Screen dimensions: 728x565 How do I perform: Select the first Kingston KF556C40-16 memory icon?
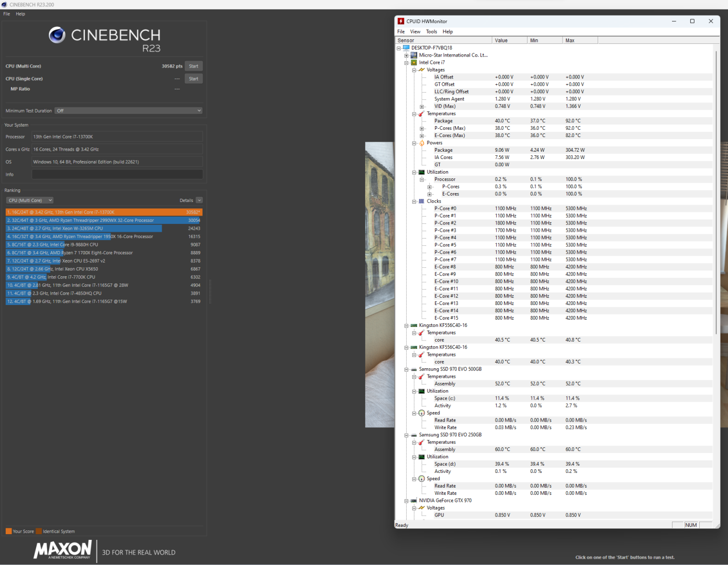[414, 325]
